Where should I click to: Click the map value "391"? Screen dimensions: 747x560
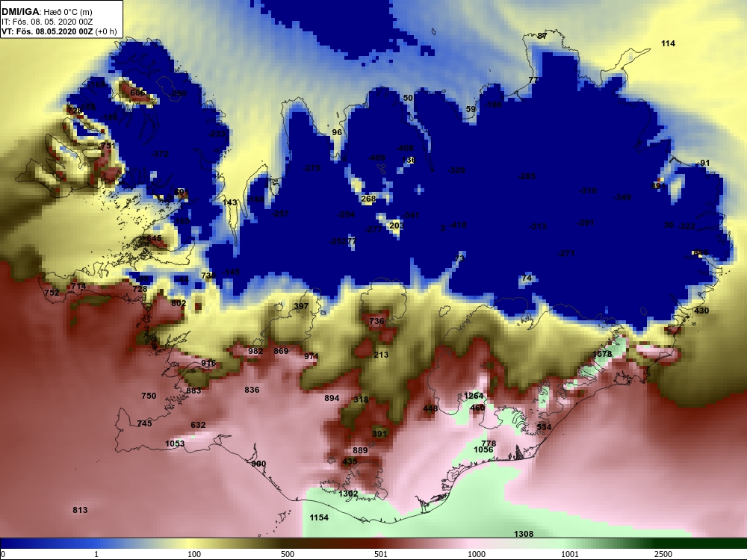[379, 434]
